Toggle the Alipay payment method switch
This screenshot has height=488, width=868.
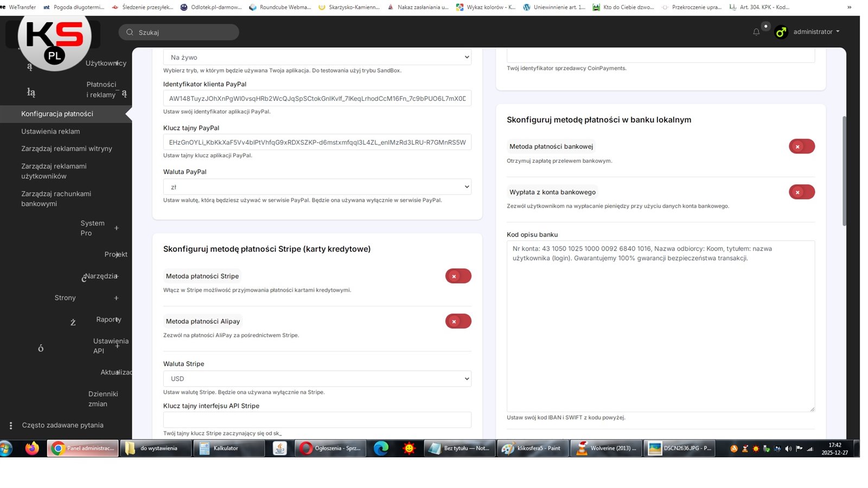pos(458,322)
